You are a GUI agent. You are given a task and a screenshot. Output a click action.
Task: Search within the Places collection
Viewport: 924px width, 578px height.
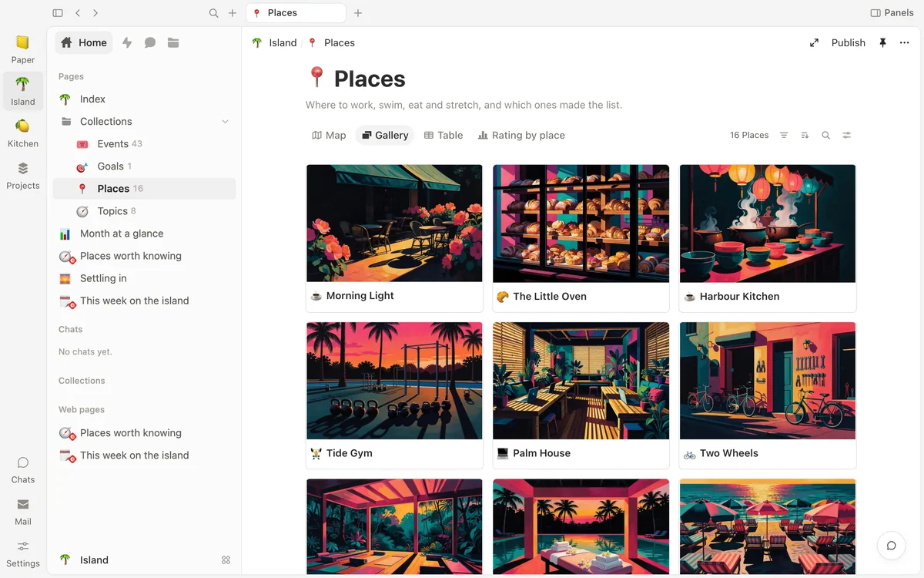825,136
